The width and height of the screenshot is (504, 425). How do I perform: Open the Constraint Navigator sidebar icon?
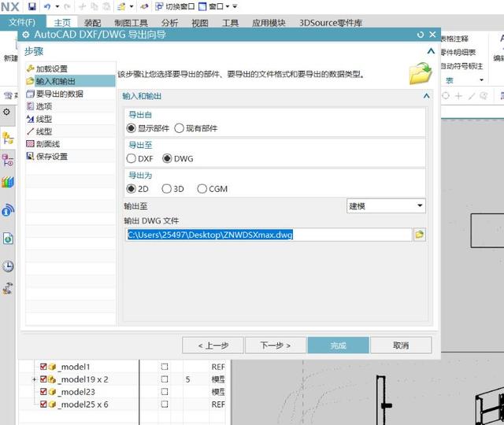coord(8,160)
